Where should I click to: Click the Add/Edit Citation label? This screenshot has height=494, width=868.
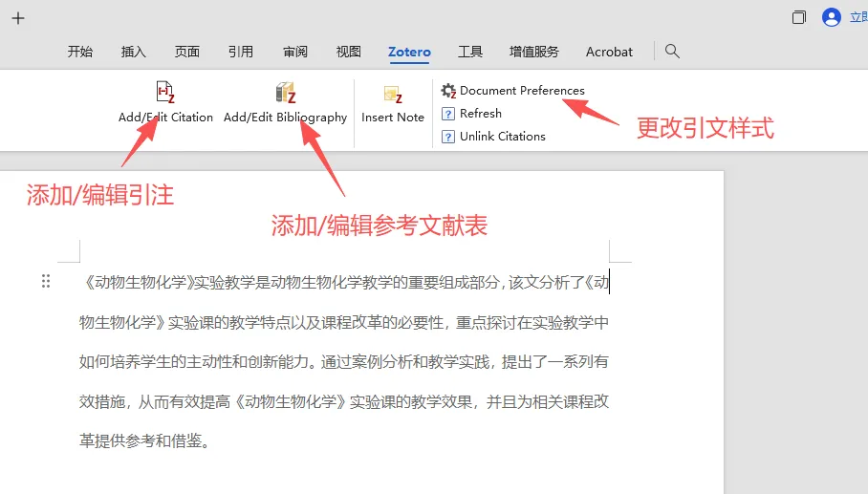coord(165,118)
